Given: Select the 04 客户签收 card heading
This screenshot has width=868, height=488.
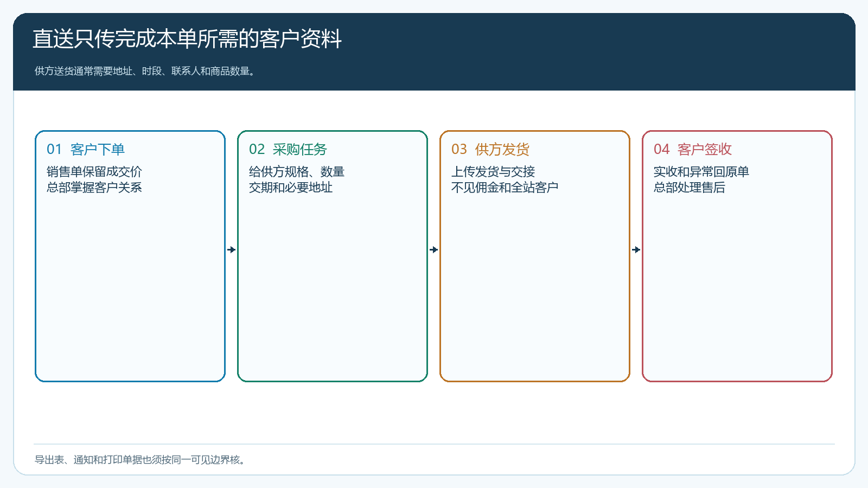Looking at the screenshot, I should click(693, 149).
